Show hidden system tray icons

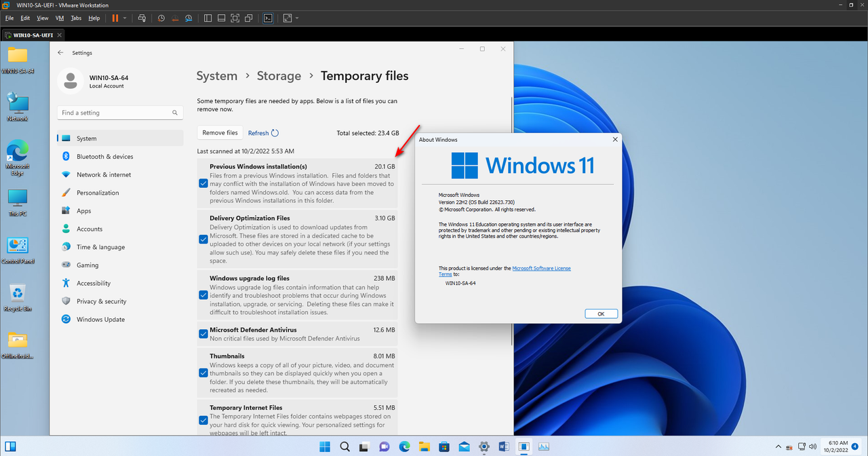coord(778,446)
